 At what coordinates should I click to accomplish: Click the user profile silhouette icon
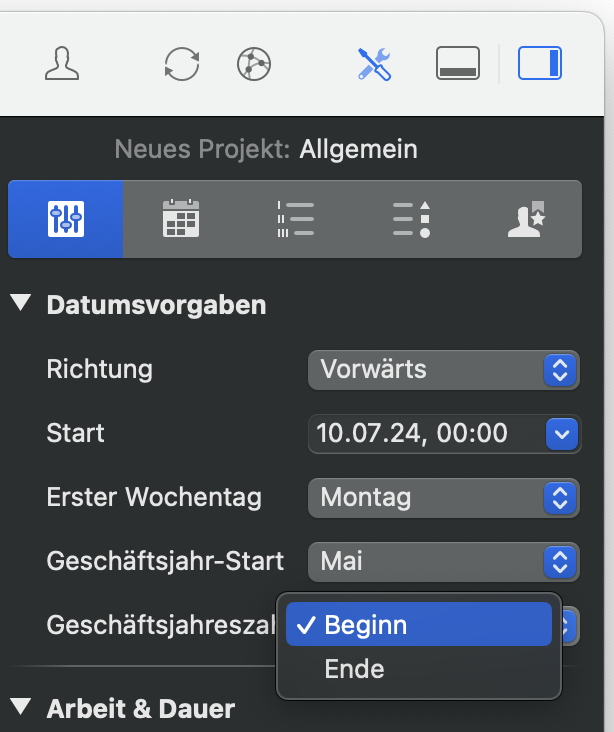62,64
